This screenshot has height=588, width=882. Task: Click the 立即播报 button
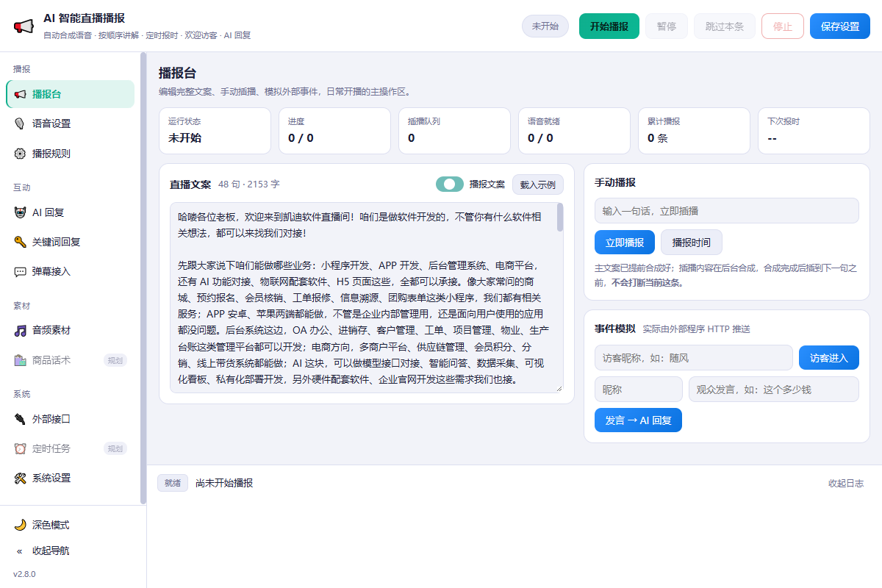point(625,242)
